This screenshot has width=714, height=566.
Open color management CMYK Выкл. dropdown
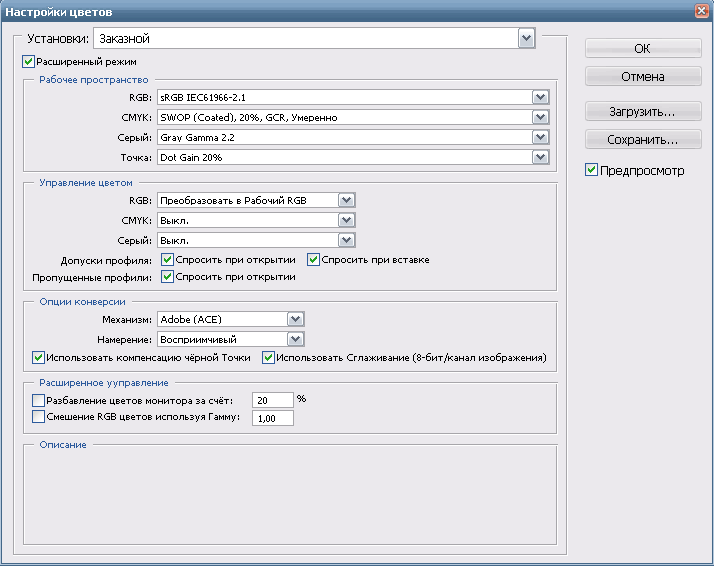point(256,220)
